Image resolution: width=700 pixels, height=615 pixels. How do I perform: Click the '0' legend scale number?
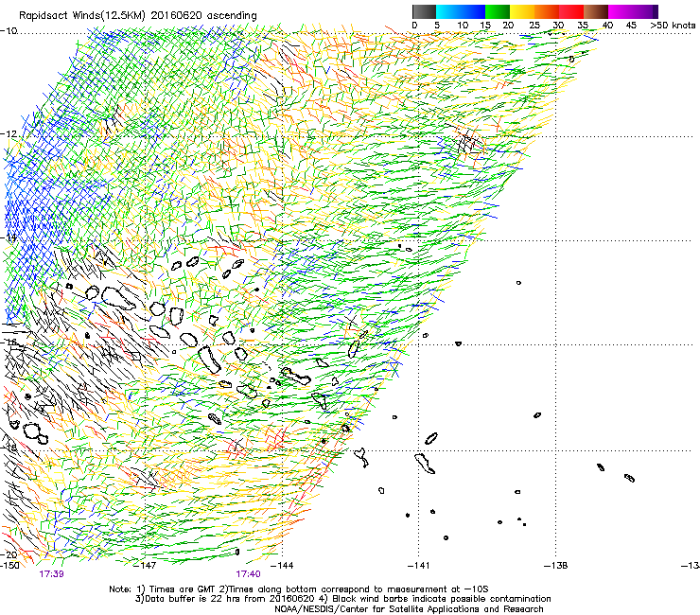[414, 25]
